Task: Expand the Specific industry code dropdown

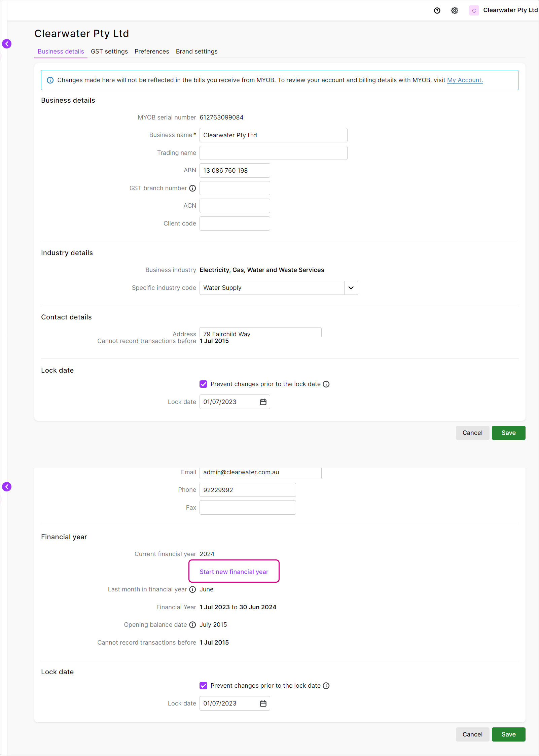Action: [351, 288]
